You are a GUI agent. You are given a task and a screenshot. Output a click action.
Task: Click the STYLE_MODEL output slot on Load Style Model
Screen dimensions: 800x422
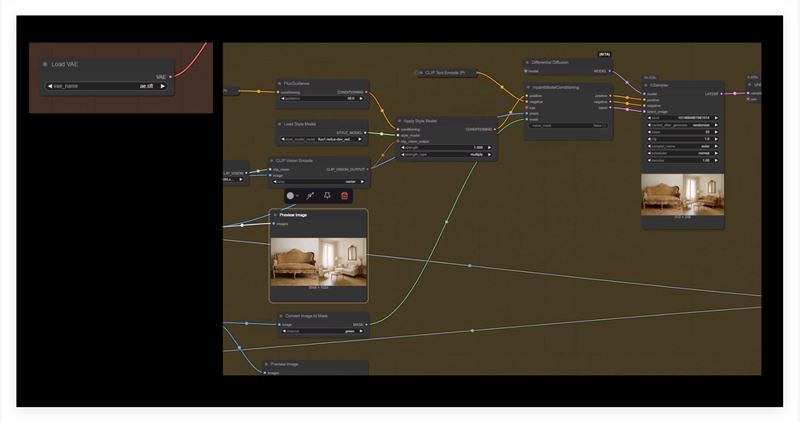click(365, 133)
